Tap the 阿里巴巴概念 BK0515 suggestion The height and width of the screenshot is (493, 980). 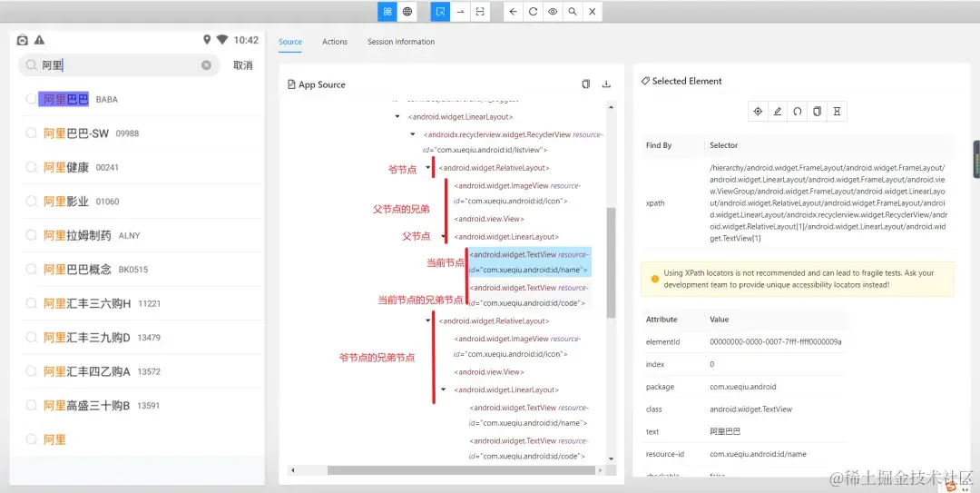[141, 269]
